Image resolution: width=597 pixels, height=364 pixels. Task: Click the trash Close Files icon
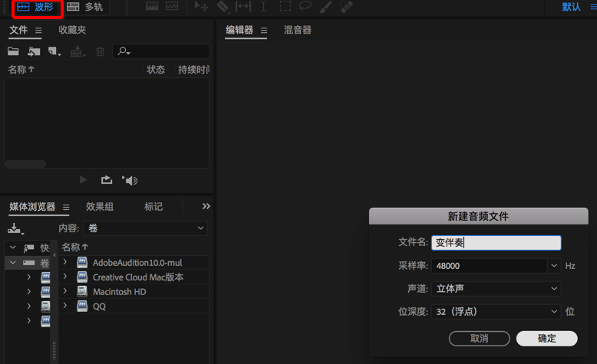point(100,51)
